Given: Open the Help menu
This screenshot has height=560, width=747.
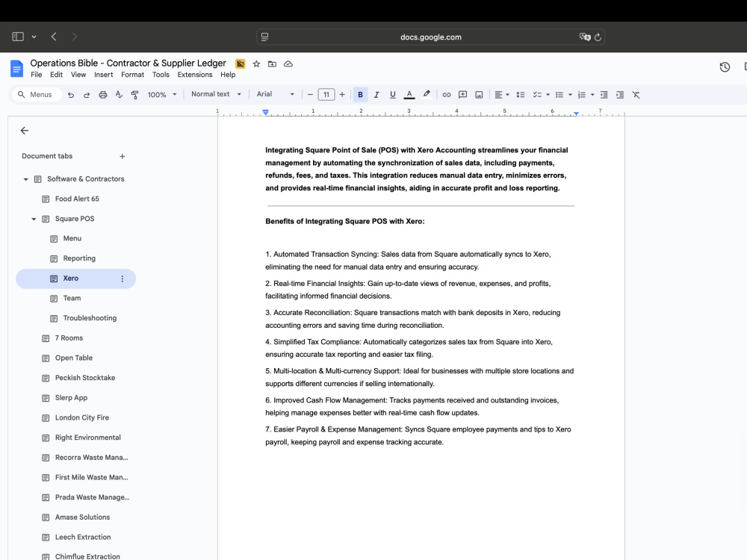Looking at the screenshot, I should (228, 75).
